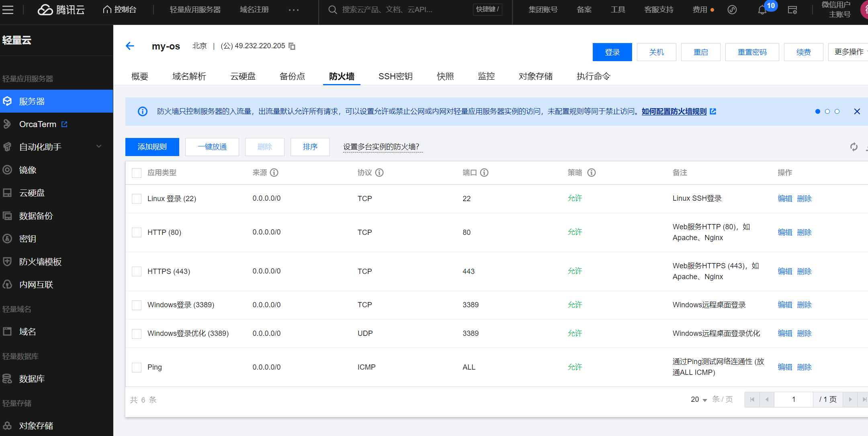The image size is (868, 436).
Task: Click the 一键放通 button
Action: click(x=212, y=147)
